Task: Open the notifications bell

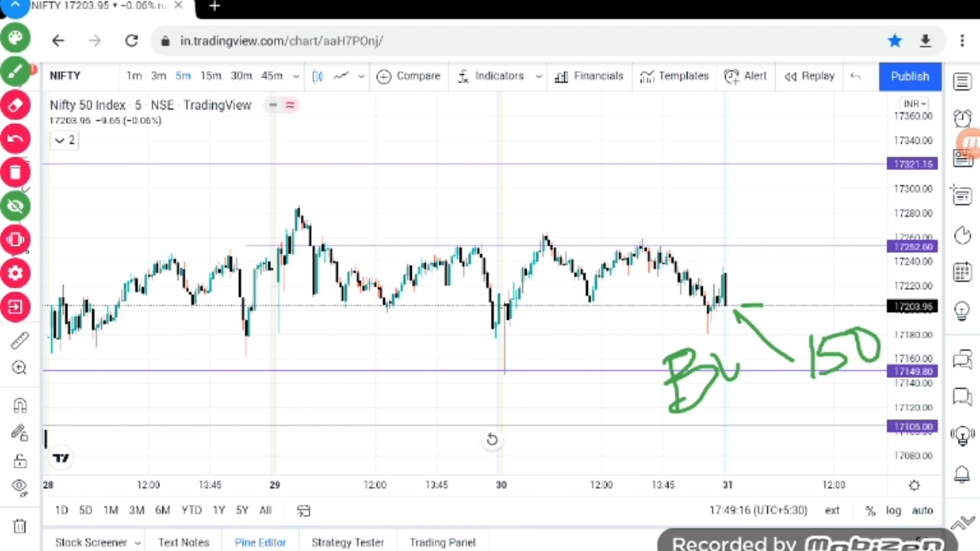Action: click(x=962, y=474)
